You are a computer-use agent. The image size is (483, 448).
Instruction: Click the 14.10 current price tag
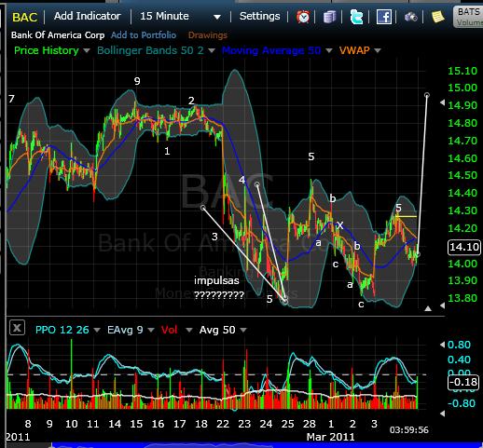pos(464,247)
